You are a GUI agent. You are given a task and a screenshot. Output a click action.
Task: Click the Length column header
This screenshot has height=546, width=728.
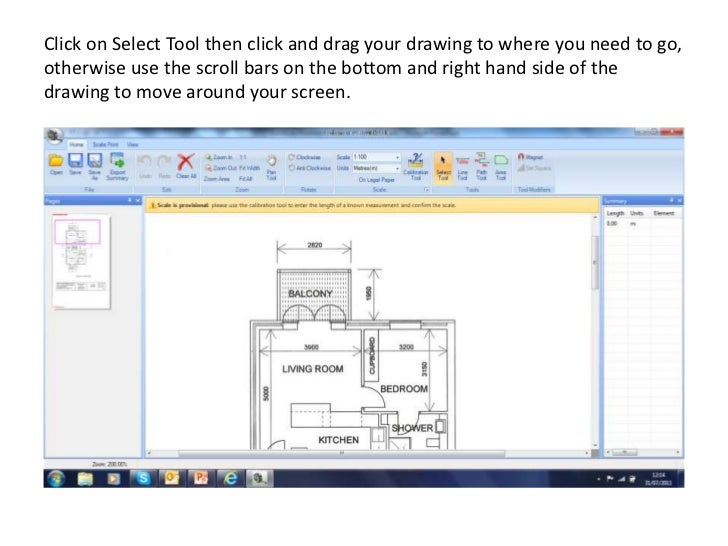(615, 213)
